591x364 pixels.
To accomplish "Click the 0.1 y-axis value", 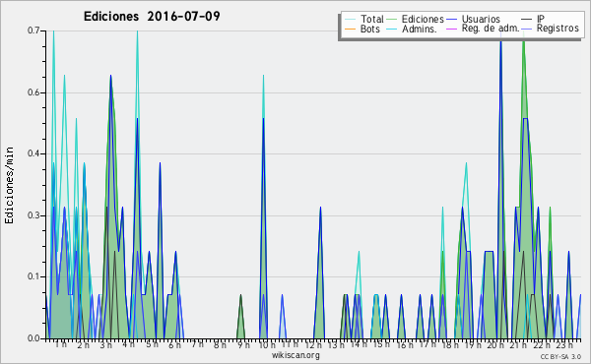I will tap(33, 276).
